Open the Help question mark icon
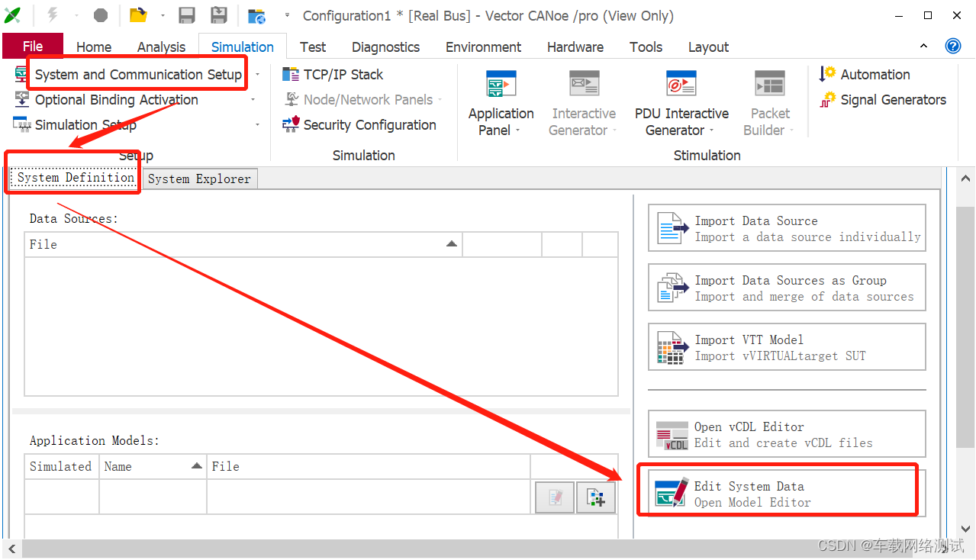 click(x=953, y=46)
